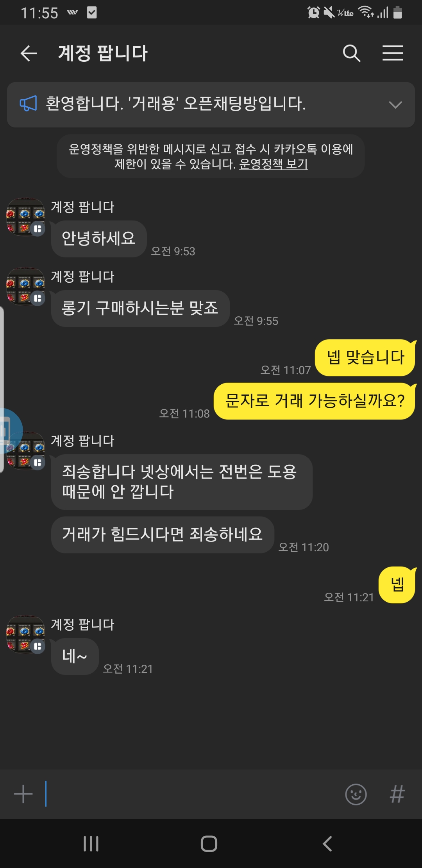Tap the Android home button
This screenshot has width=422, height=868.
(x=209, y=844)
